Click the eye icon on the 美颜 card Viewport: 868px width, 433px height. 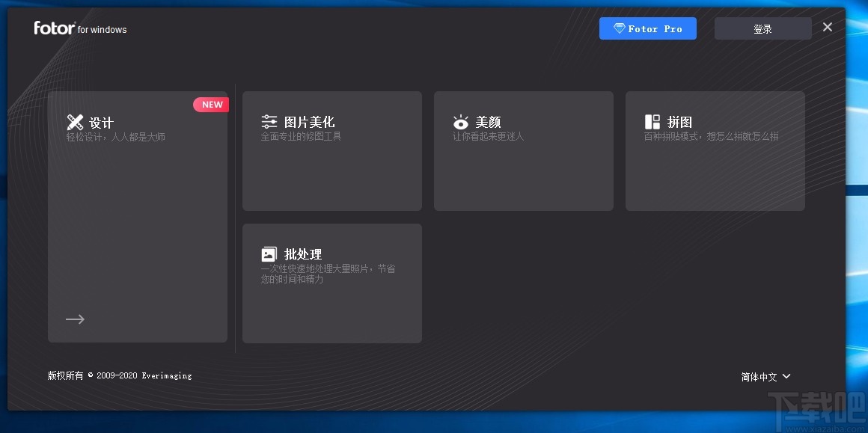pos(460,121)
